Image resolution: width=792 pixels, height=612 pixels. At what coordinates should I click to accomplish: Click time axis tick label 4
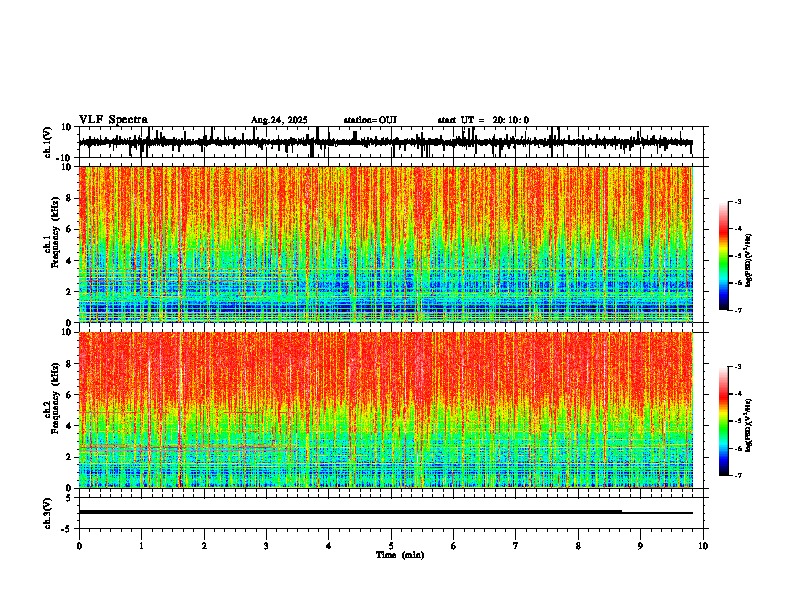(x=329, y=546)
